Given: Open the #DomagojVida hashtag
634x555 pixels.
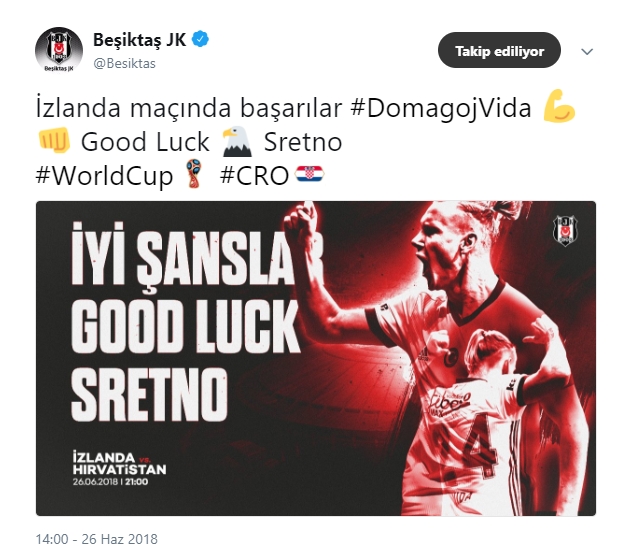Looking at the screenshot, I should coord(441,108).
